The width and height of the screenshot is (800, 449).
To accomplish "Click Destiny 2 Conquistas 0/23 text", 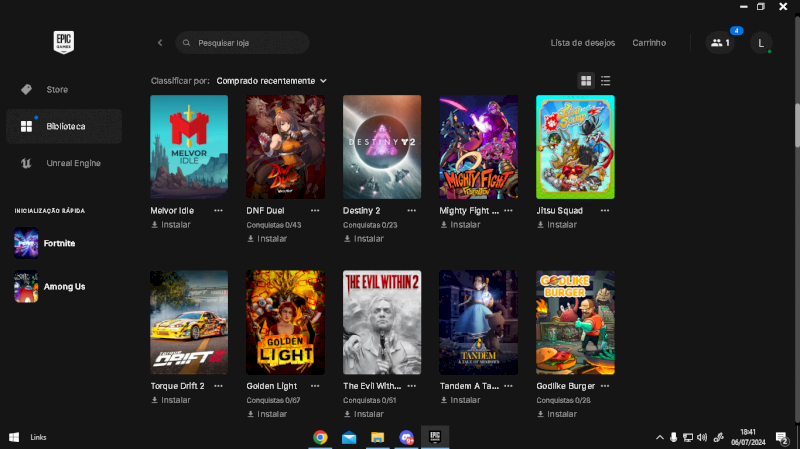I will pyautogui.click(x=370, y=225).
